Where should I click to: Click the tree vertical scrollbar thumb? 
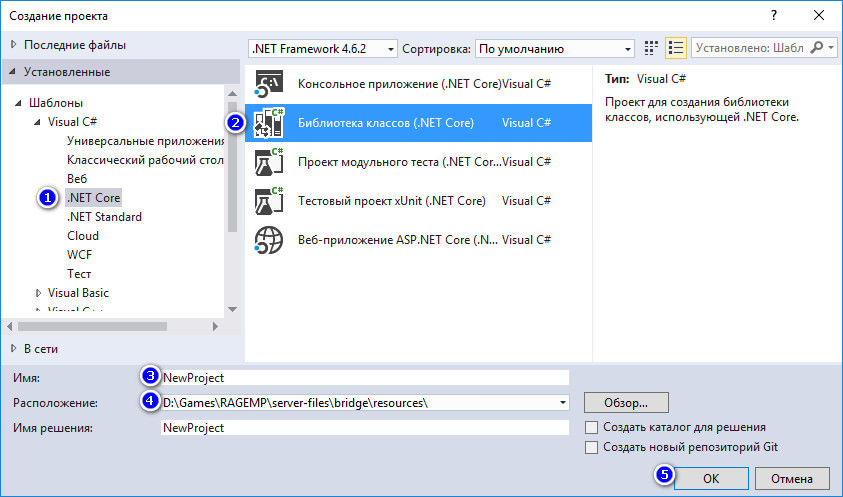coord(232,167)
